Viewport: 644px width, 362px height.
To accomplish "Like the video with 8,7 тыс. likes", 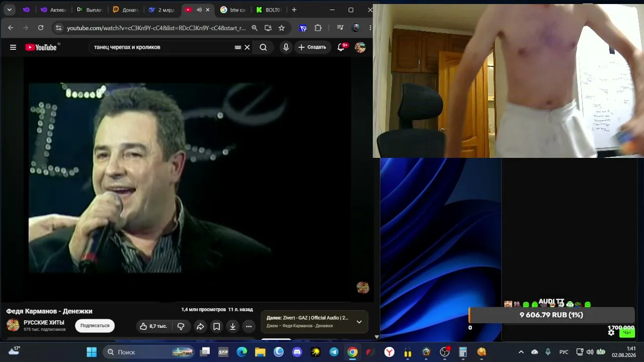I will pyautogui.click(x=153, y=326).
